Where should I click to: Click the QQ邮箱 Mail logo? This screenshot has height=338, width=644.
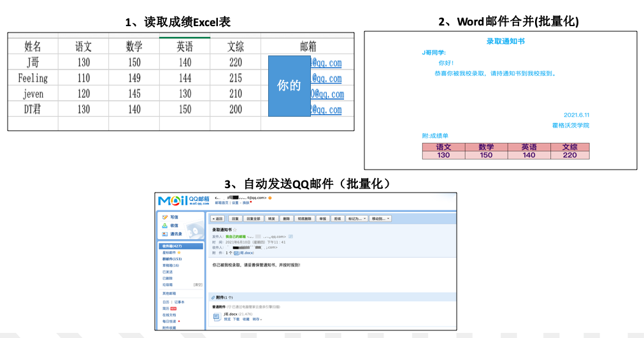click(x=183, y=200)
